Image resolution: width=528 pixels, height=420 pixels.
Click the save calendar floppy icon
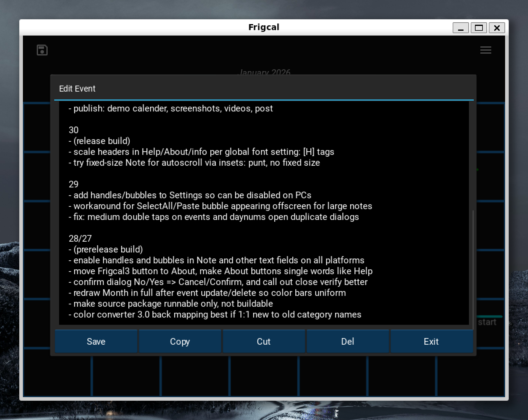[x=42, y=50]
